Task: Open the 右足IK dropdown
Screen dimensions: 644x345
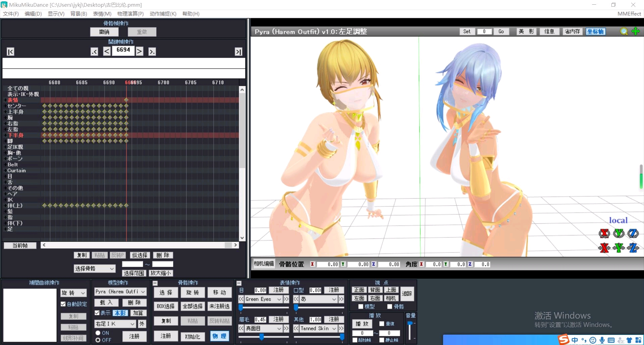Action: [x=115, y=324]
